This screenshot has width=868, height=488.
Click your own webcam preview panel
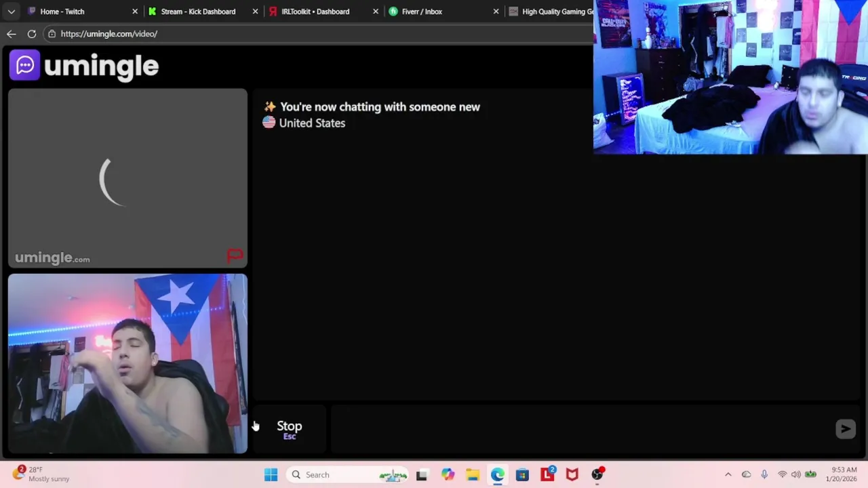[x=127, y=364]
